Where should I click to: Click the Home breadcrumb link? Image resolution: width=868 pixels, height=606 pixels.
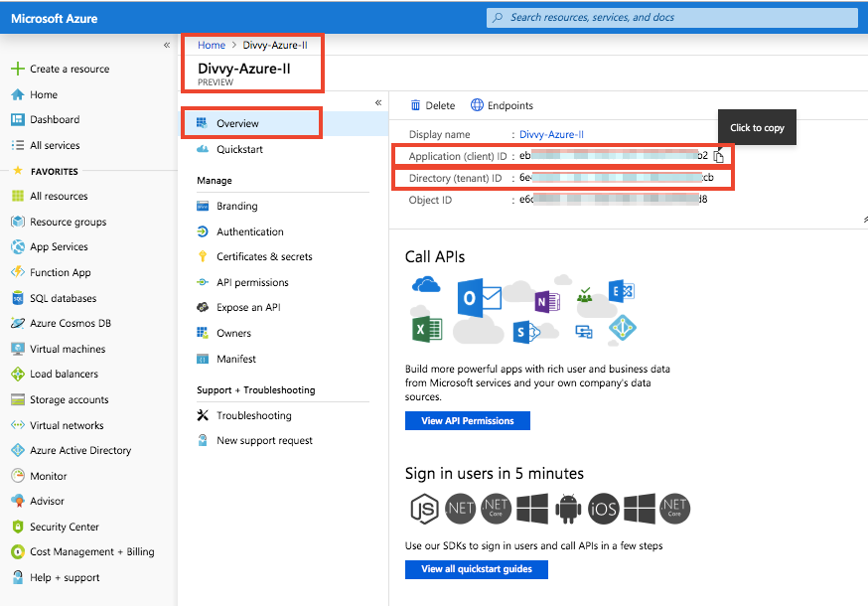click(x=212, y=45)
